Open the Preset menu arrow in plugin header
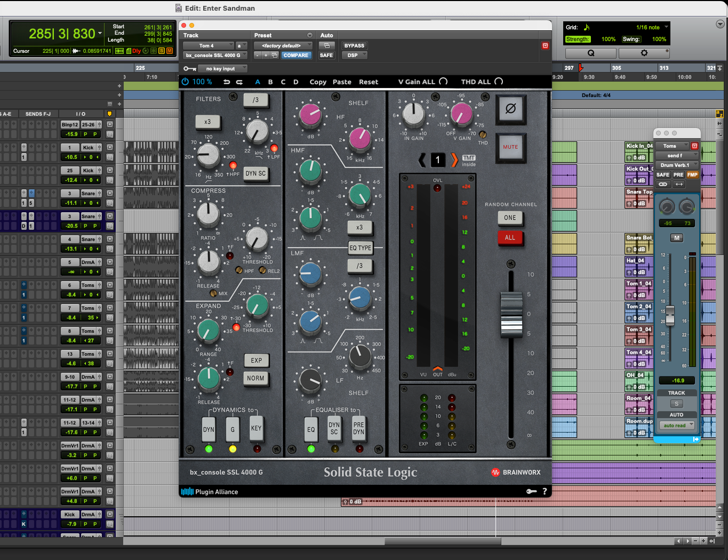 [x=309, y=35]
